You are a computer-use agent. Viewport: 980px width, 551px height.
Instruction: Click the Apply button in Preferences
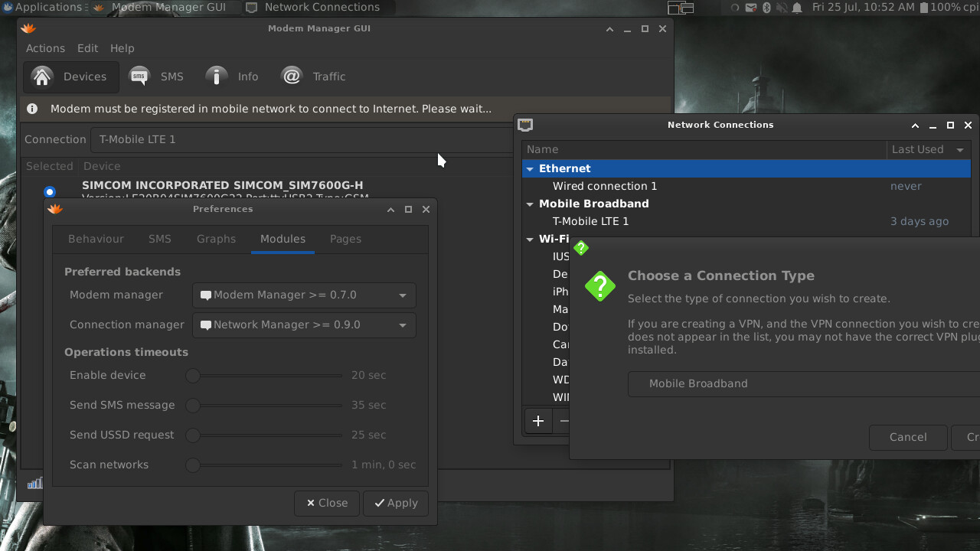[x=396, y=503]
